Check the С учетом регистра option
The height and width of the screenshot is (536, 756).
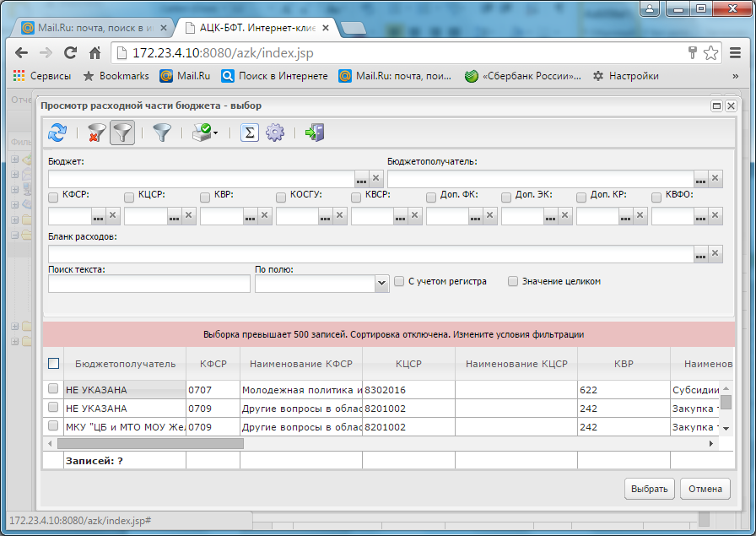(399, 282)
